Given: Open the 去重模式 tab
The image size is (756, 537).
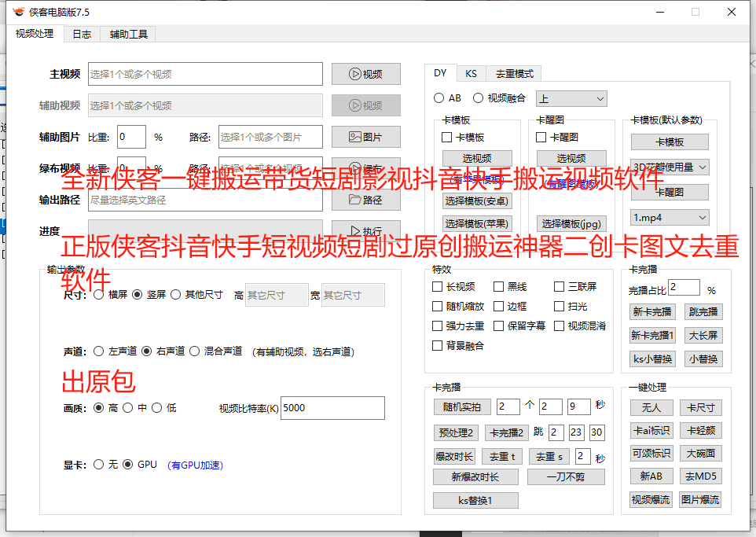Looking at the screenshot, I should 515,74.
